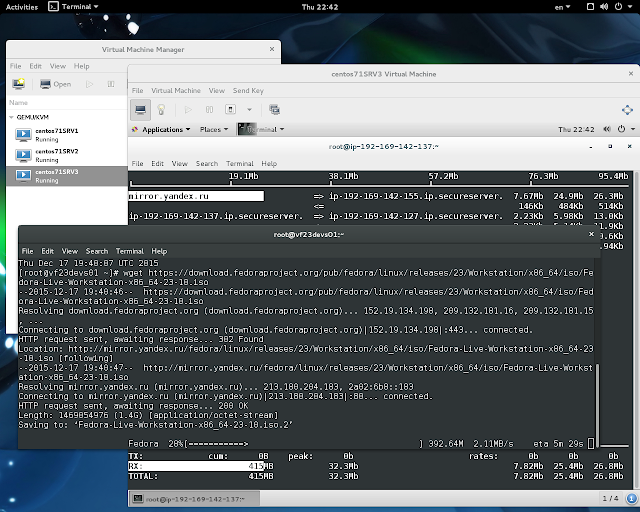Click the host power icon in top bar
The height and width of the screenshot is (512, 640).
click(618, 7)
